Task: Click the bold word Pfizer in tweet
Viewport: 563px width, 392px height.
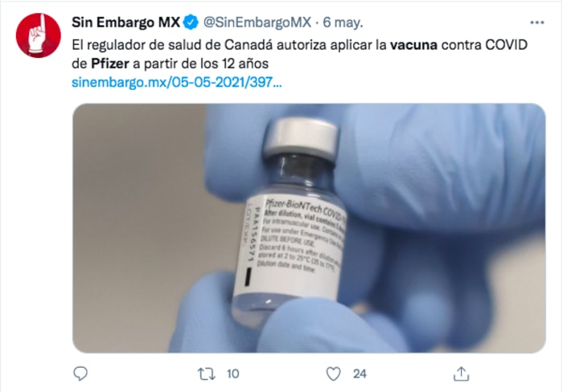Action: 110,63
